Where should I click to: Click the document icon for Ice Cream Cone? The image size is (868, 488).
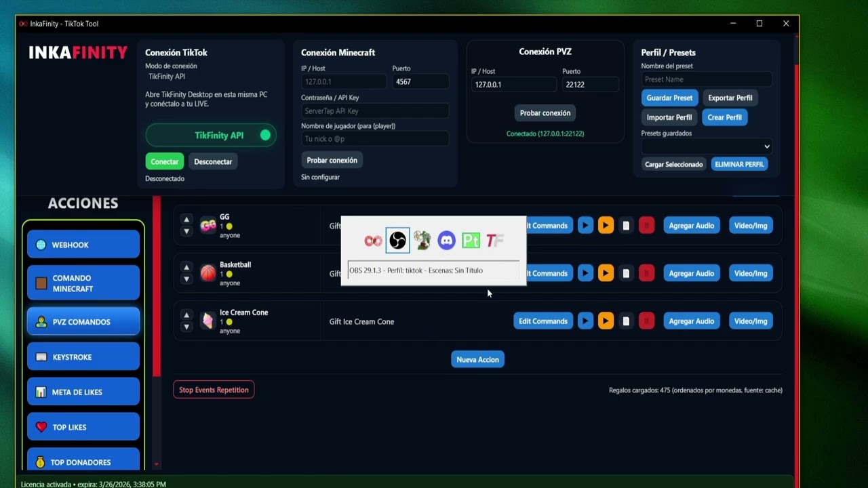[x=627, y=321]
